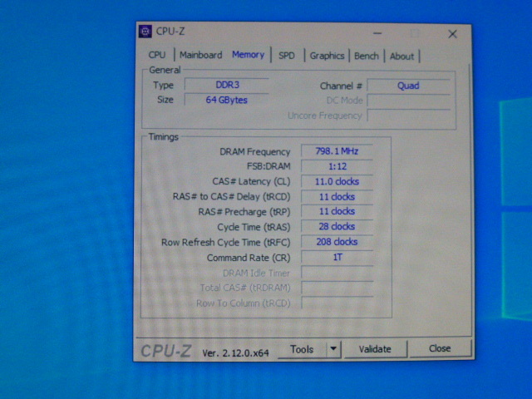Viewport: 532px width, 399px height.
Task: Open the Bench tab
Action: click(x=367, y=56)
